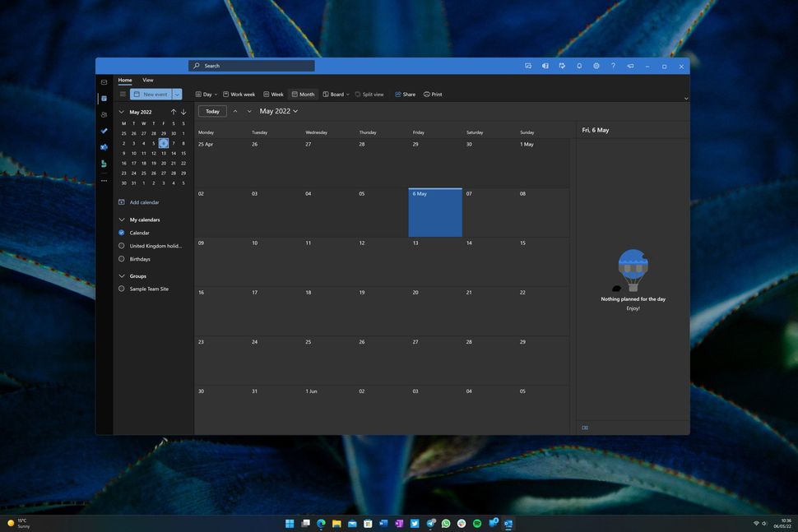Switch to the View tab
The width and height of the screenshot is (798, 532).
(147, 80)
